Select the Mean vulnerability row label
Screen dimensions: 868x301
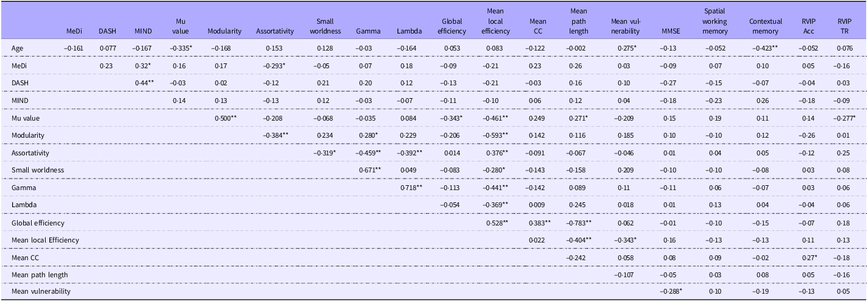pos(41,292)
